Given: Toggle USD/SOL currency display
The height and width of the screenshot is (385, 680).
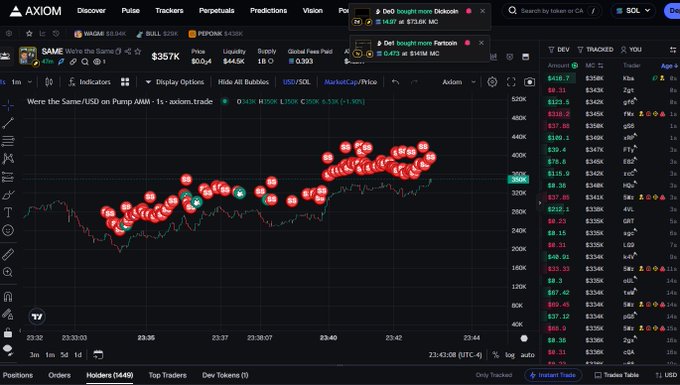Looking at the screenshot, I should point(297,82).
